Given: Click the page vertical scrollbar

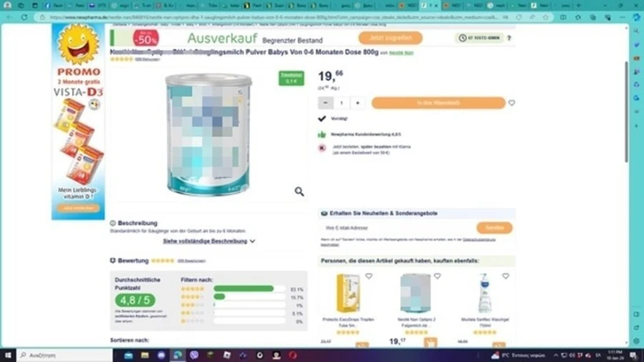Looking at the screenshot, I should [x=626, y=112].
